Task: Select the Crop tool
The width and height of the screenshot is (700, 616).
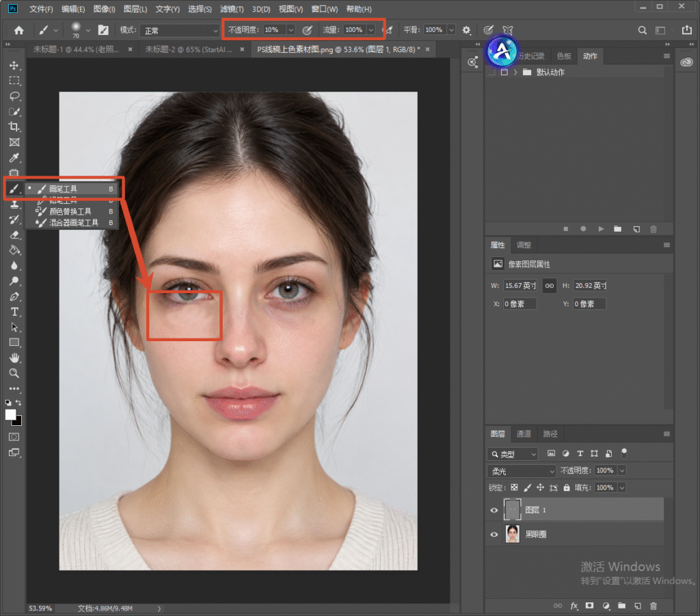Action: pyautogui.click(x=14, y=126)
